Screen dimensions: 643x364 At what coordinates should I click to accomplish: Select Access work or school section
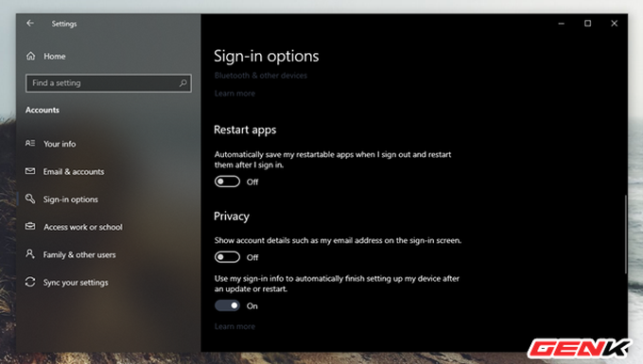[x=83, y=227]
